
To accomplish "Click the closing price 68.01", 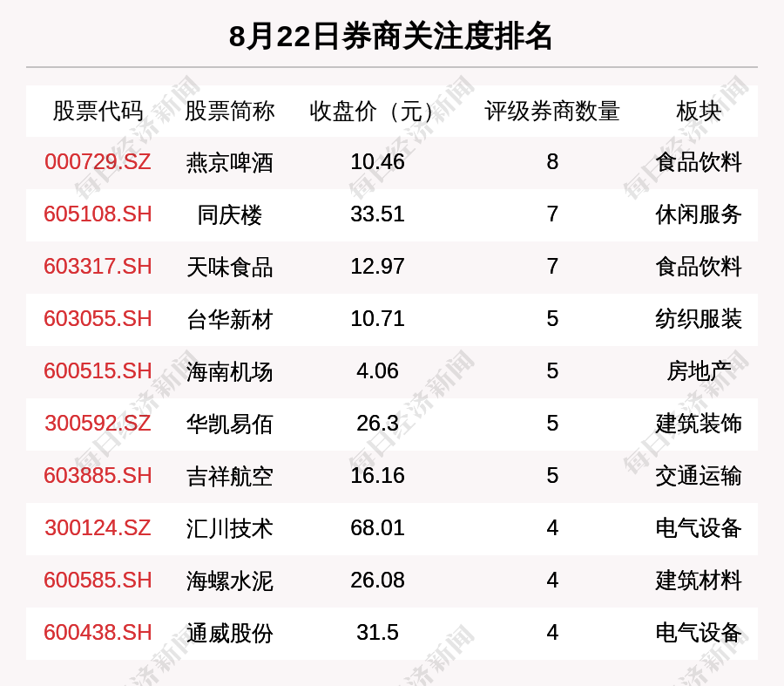I will pyautogui.click(x=377, y=528).
